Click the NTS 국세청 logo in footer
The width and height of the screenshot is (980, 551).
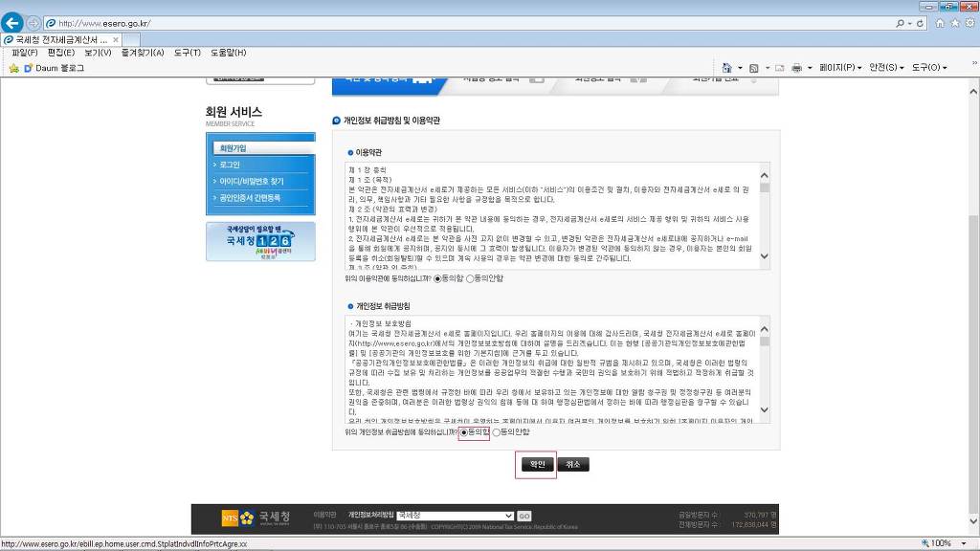(x=256, y=518)
